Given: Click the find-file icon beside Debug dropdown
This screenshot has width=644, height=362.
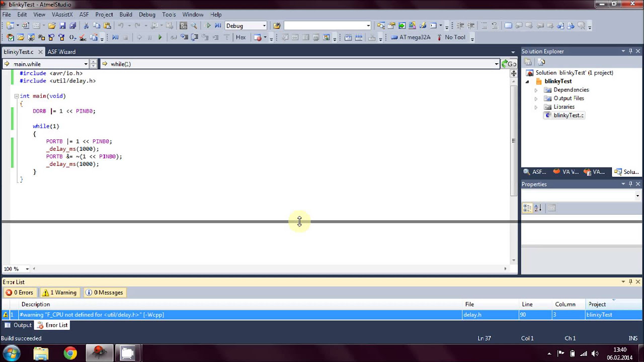Looking at the screenshot, I should click(277, 26).
